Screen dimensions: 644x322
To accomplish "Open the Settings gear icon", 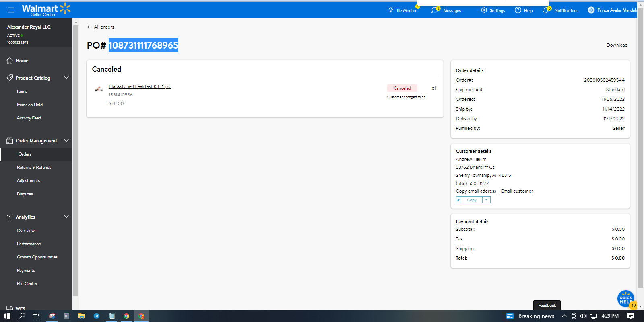I will 484,10.
